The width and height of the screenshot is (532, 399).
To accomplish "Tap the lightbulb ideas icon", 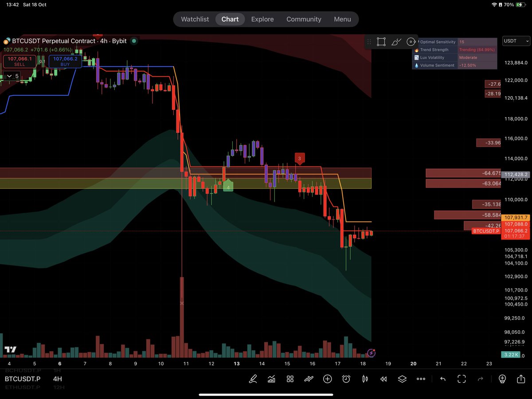I will pos(502,379).
